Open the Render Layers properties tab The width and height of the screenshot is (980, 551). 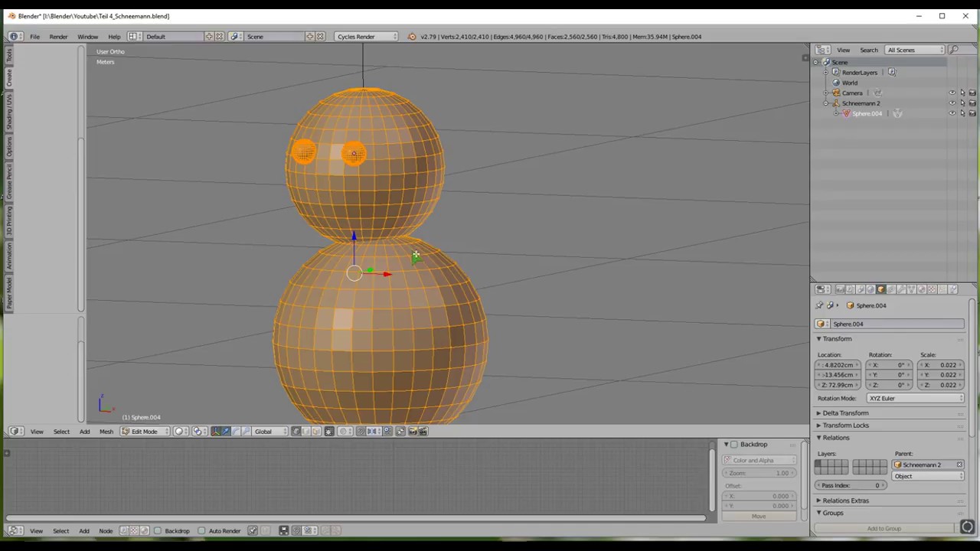pos(851,289)
